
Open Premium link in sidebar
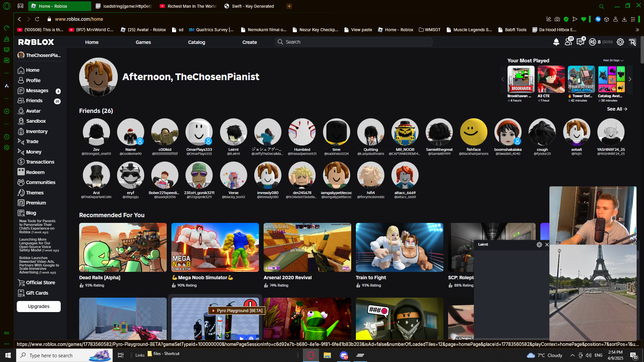click(x=36, y=203)
